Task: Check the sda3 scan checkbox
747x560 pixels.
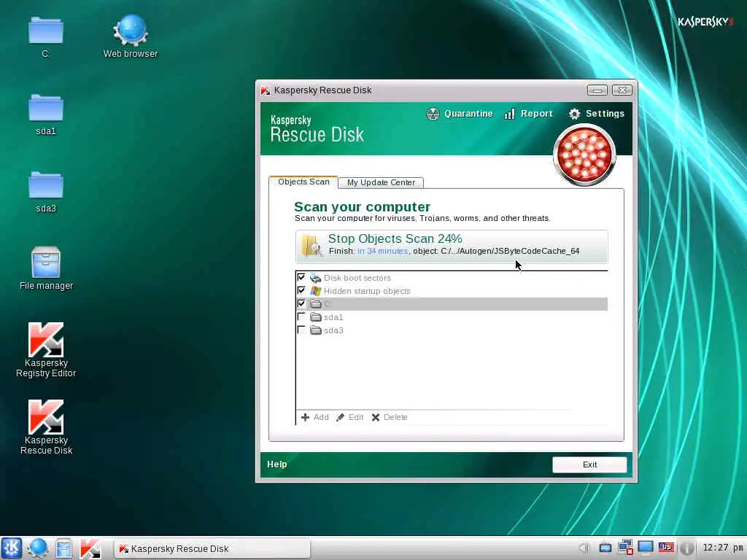Action: point(301,330)
